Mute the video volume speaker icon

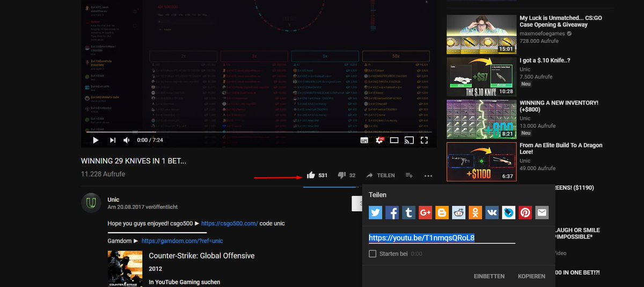pos(127,140)
